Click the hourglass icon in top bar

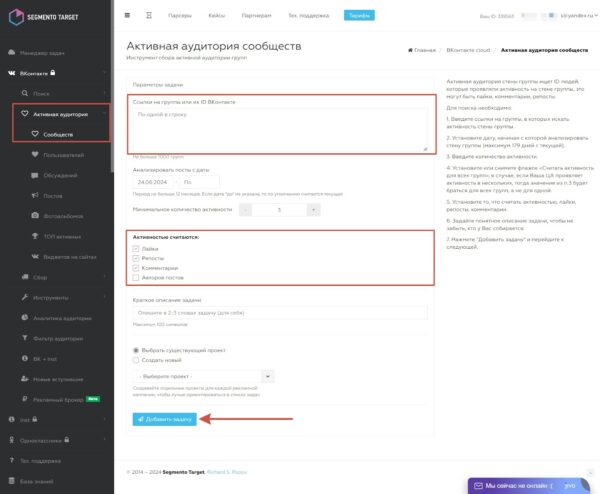coord(149,15)
